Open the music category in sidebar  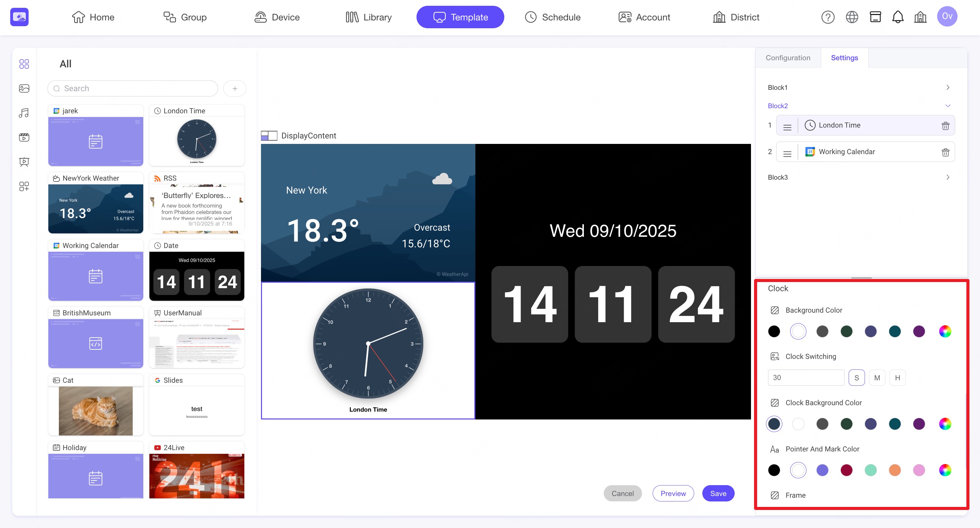(x=24, y=113)
